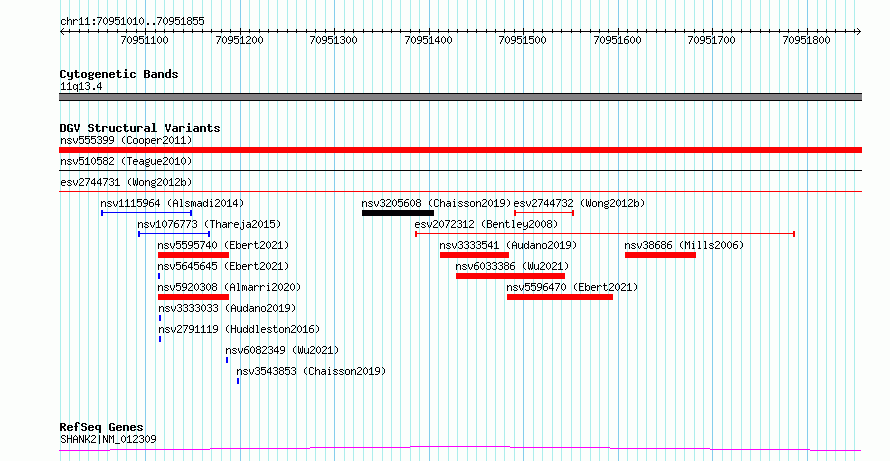Open esv2744732 (Wong2012b) label
Screen dimensions: 890x461
click(580, 203)
